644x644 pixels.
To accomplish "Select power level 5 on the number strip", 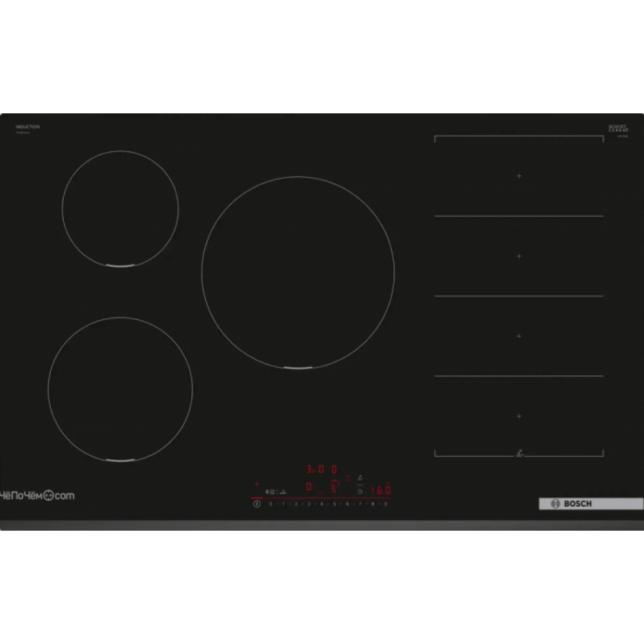I will pyautogui.click(x=334, y=504).
